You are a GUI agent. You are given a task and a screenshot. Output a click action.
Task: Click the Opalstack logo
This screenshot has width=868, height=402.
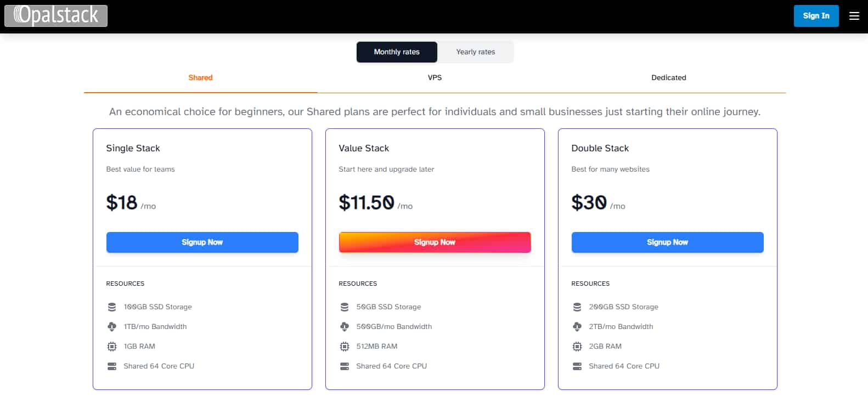[x=56, y=15]
